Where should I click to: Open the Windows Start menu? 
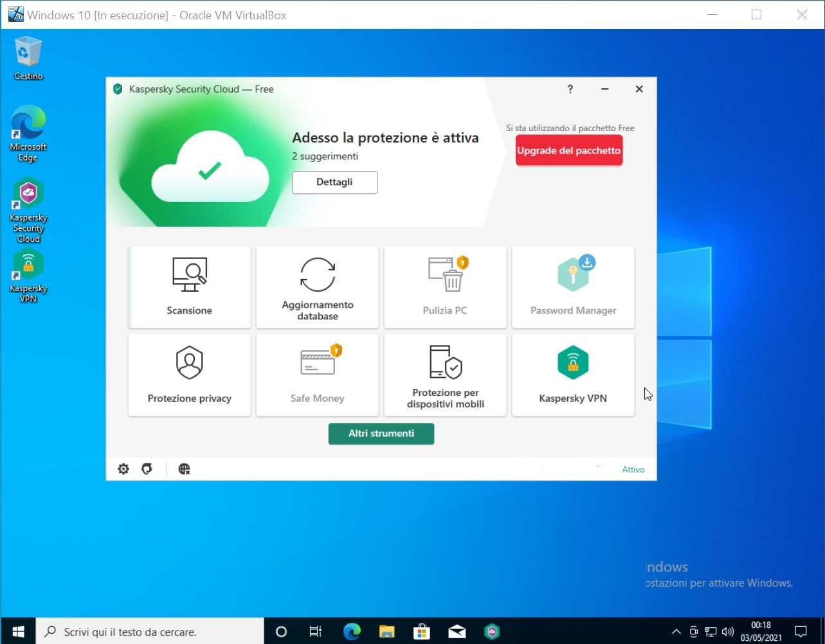pyautogui.click(x=17, y=631)
